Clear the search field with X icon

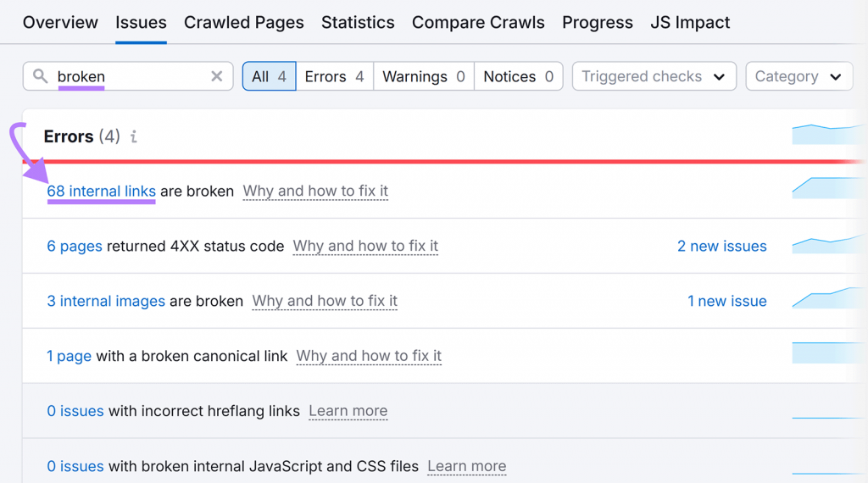pos(216,76)
